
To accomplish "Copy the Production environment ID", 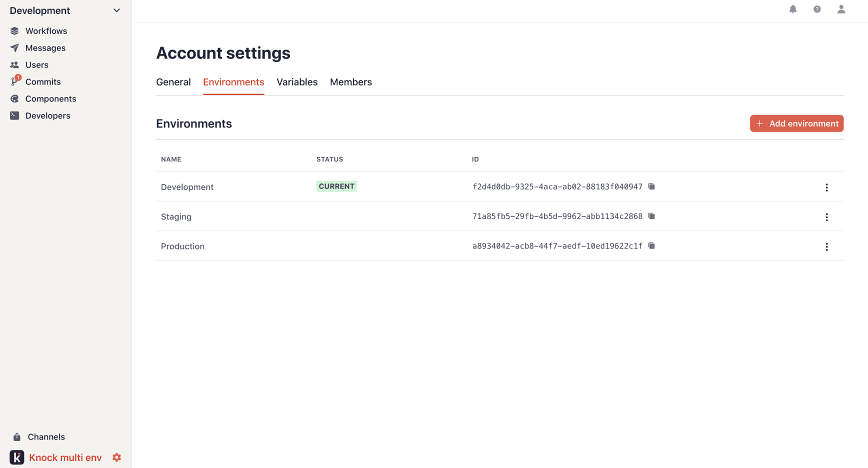I will (651, 245).
